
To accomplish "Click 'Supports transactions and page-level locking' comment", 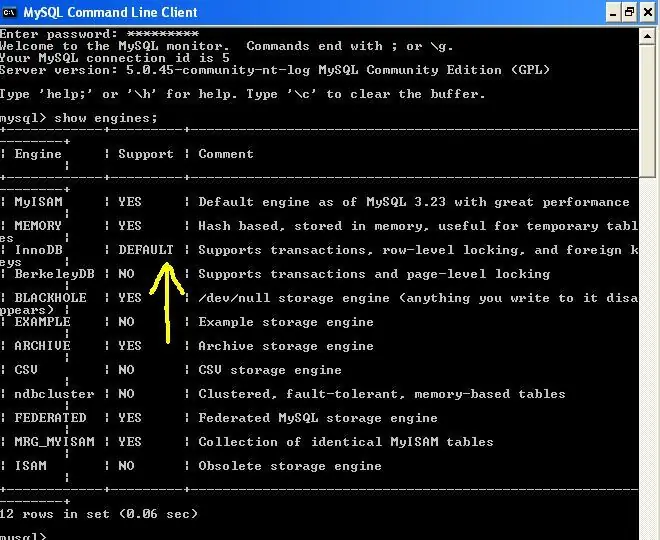I will coord(374,274).
